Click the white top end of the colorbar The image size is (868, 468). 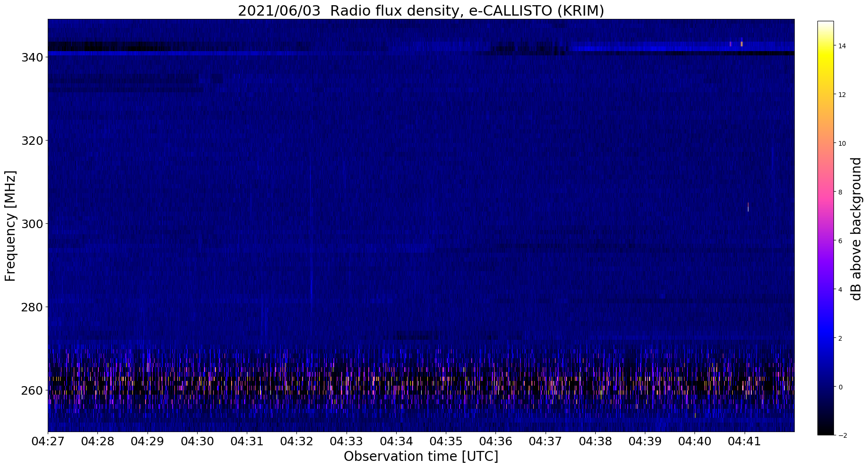pos(825,24)
